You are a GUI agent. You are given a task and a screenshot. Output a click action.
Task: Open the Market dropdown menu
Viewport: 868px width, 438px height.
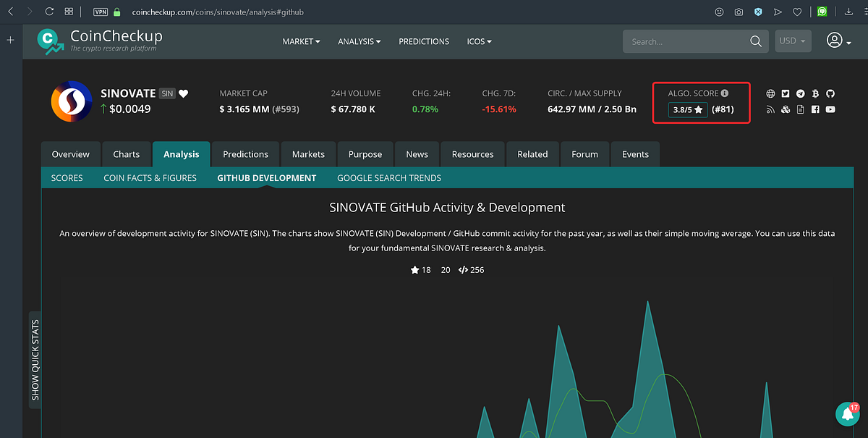[x=301, y=41]
